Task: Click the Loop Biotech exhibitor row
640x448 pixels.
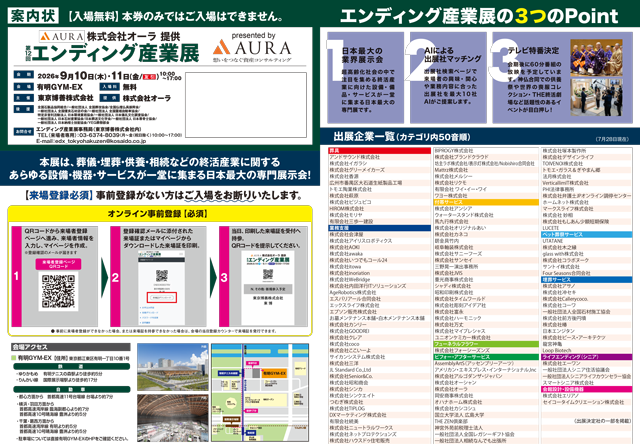Action: pyautogui.click(x=586, y=350)
